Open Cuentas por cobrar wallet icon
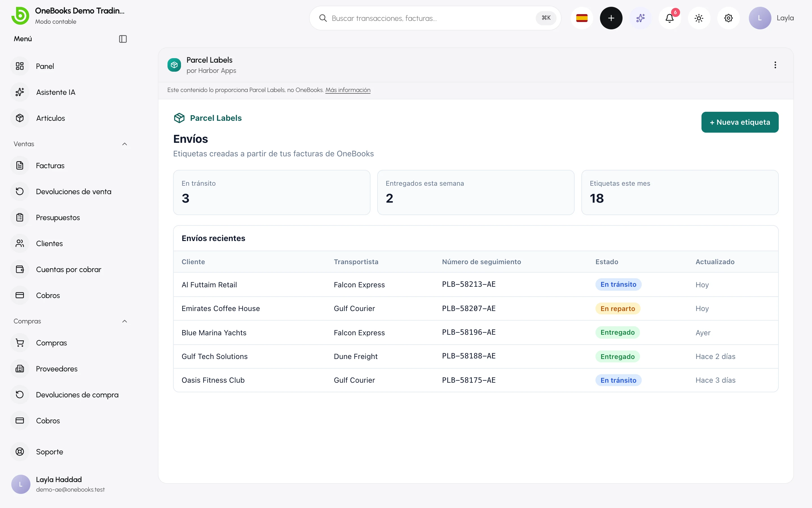 (x=20, y=270)
